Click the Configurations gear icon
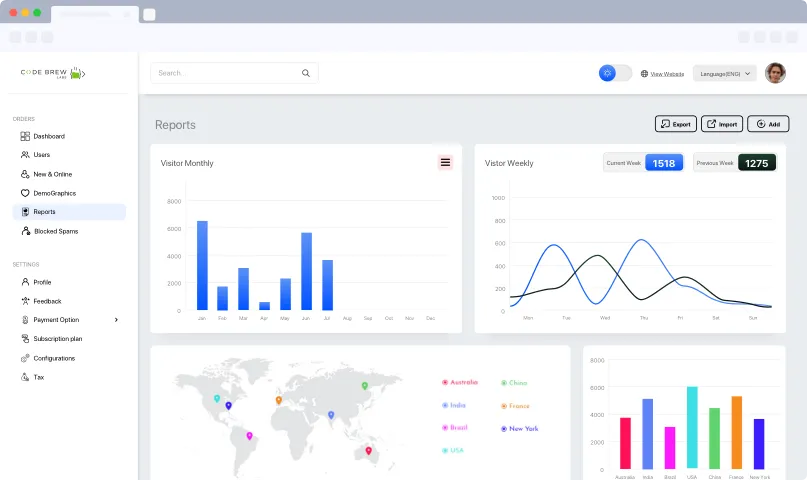807x480 pixels. (25, 358)
